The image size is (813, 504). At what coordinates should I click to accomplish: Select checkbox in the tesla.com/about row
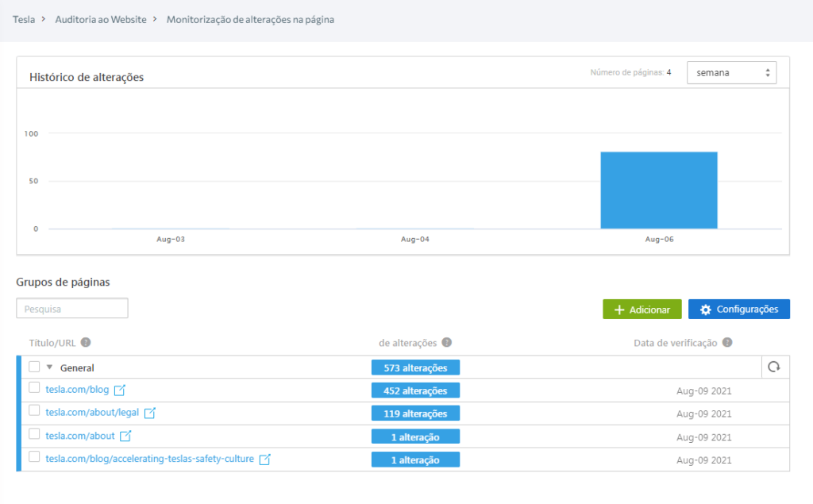pos(34,433)
